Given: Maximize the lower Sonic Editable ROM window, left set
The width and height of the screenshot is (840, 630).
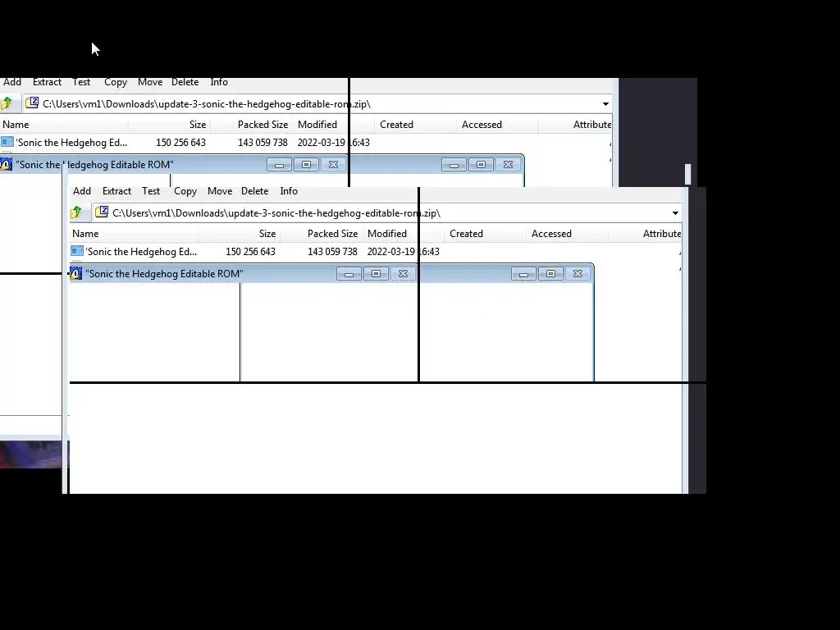Looking at the screenshot, I should [x=376, y=274].
